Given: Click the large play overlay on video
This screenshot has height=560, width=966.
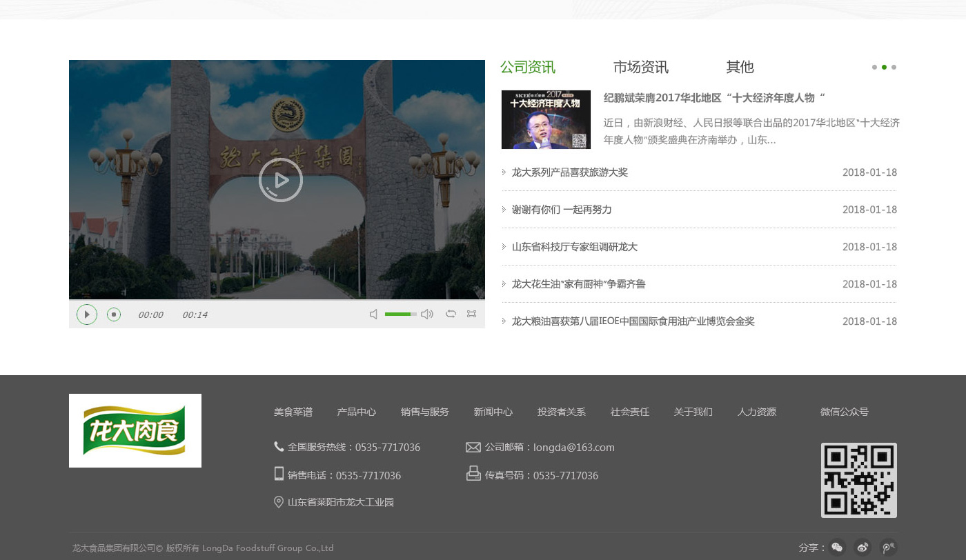Looking at the screenshot, I should (x=281, y=180).
